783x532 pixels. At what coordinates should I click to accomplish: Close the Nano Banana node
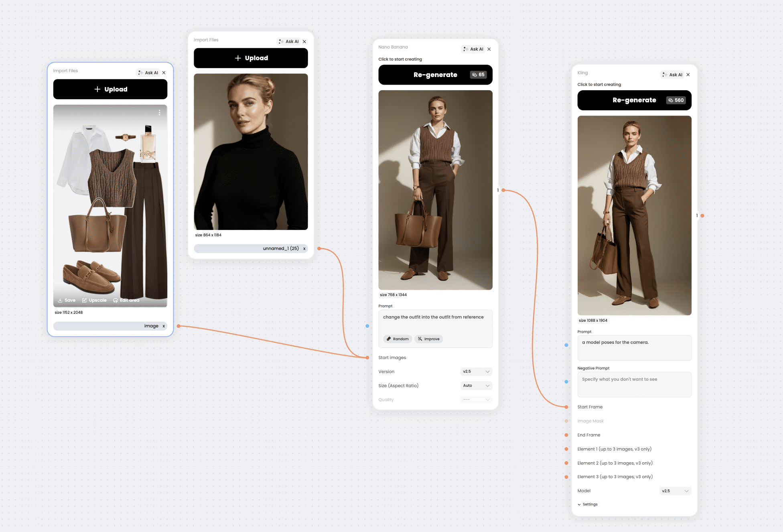(489, 49)
